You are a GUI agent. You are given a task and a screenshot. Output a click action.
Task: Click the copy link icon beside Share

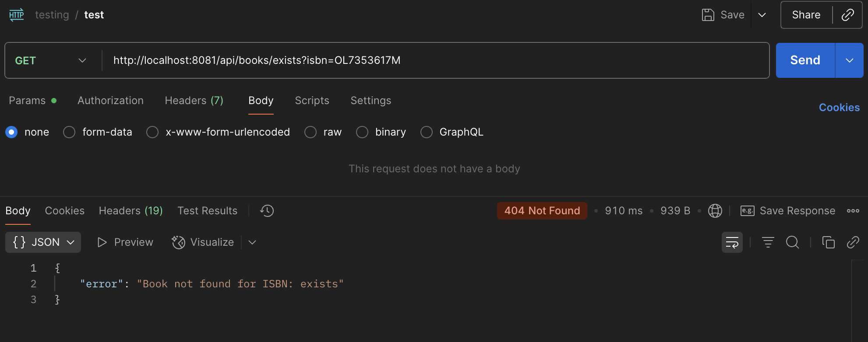[x=848, y=15]
